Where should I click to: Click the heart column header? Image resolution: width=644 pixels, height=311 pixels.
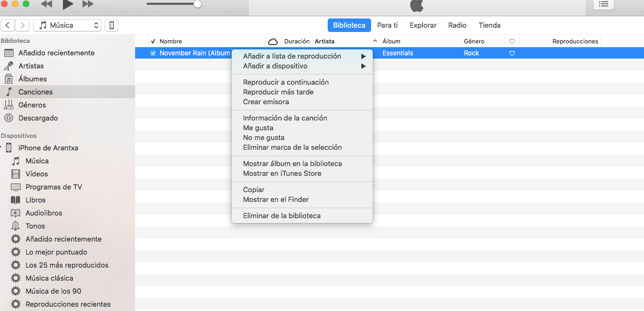click(x=512, y=41)
